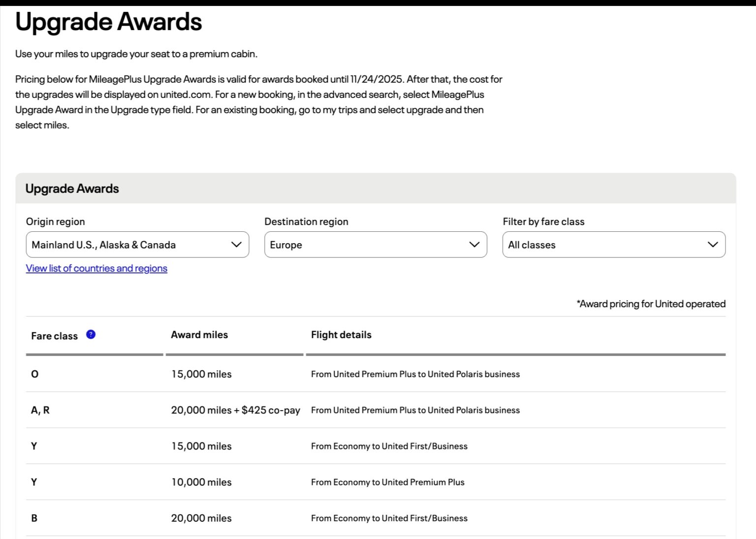Image resolution: width=756 pixels, height=539 pixels.
Task: Select the Award miles column header
Action: coord(199,335)
